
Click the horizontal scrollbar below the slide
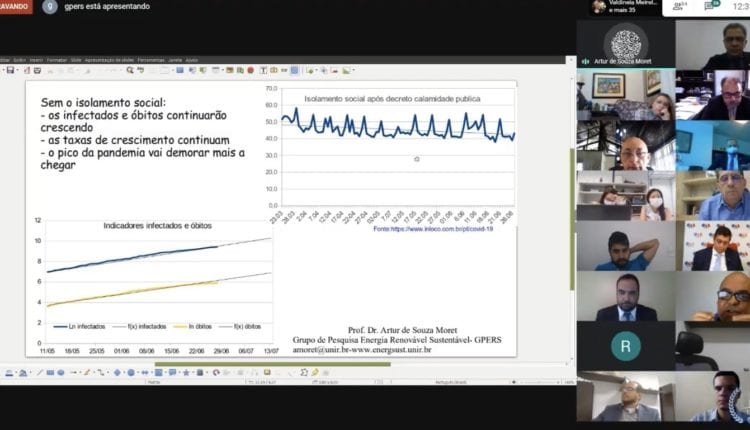pos(300,363)
